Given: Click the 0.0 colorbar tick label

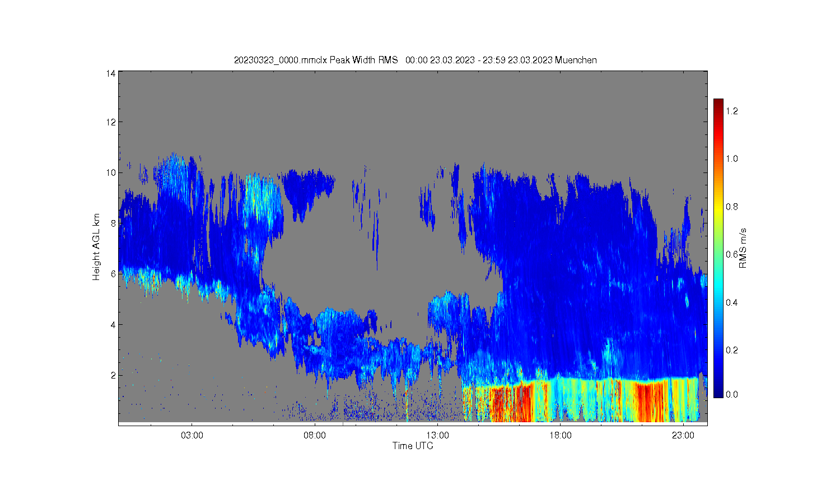Looking at the screenshot, I should (732, 394).
